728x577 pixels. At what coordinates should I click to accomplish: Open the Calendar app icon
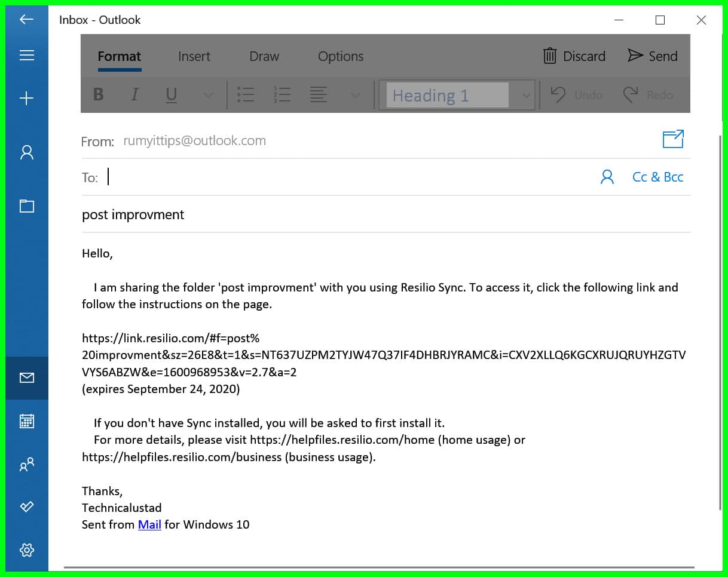coord(26,421)
